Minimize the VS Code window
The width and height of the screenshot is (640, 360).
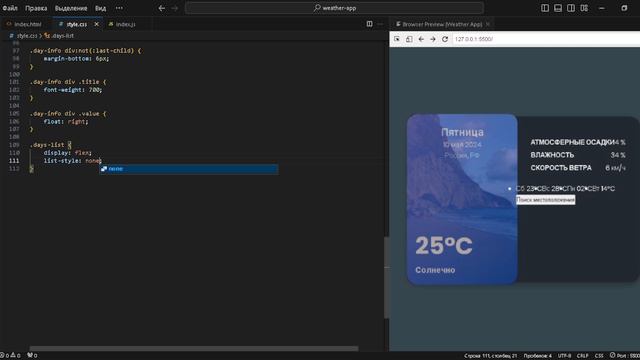click(602, 8)
